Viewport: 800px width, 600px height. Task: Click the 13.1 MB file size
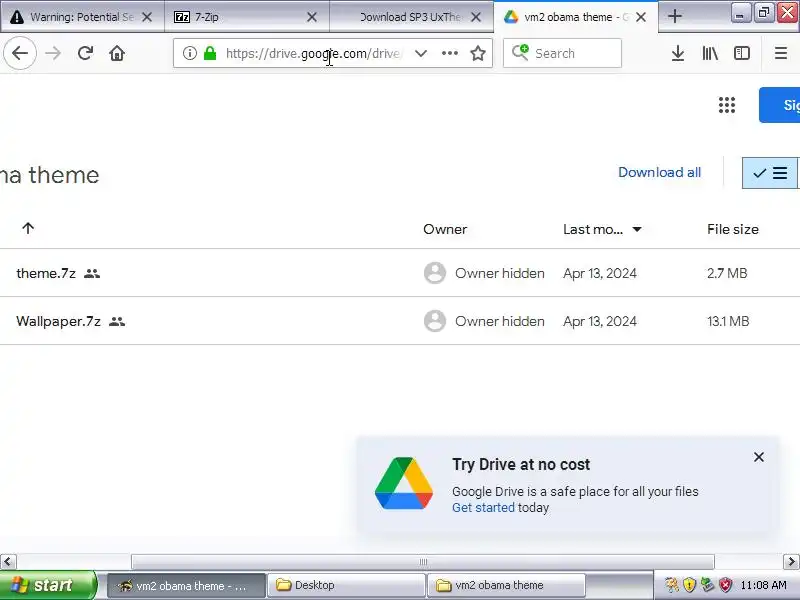click(x=728, y=321)
